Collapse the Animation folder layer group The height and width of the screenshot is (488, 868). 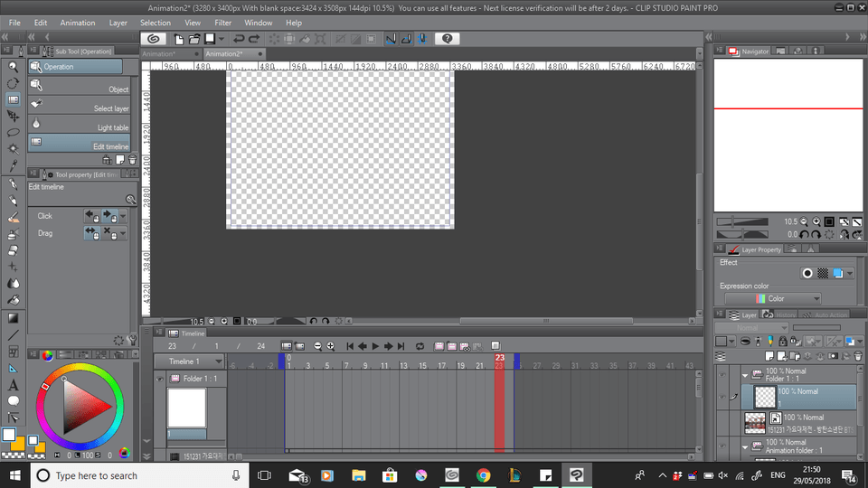[745, 446]
